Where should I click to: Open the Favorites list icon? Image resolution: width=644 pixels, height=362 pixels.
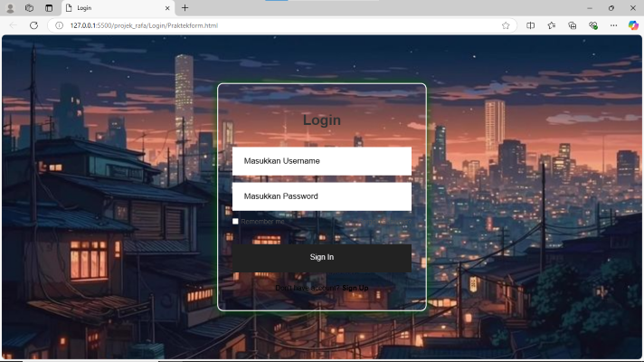[552, 25]
